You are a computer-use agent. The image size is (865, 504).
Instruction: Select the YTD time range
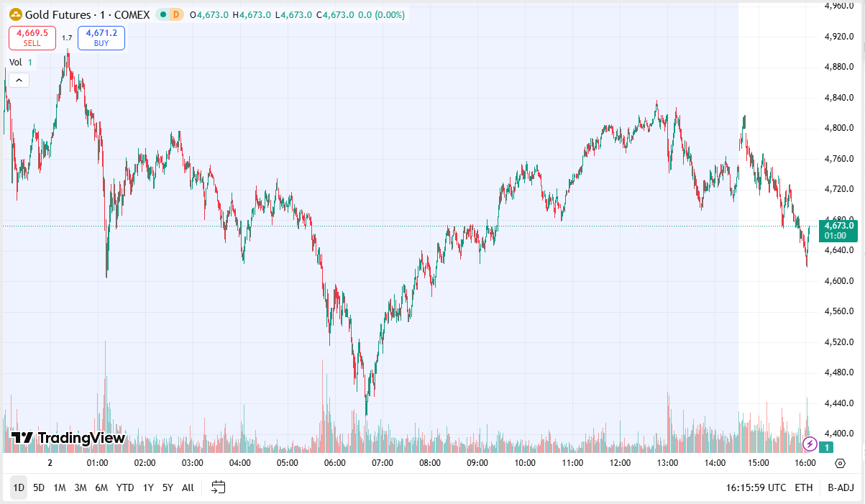pyautogui.click(x=125, y=487)
